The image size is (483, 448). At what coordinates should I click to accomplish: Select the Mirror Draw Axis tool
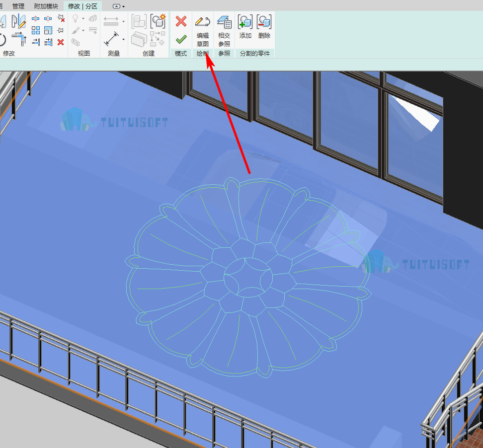tap(18, 21)
